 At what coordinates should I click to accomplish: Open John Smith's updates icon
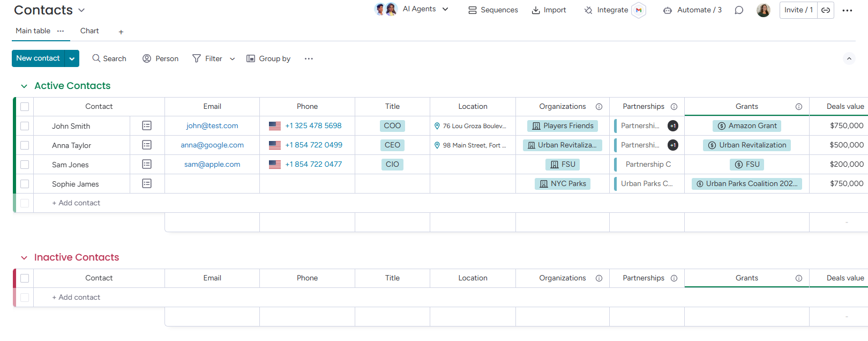click(x=147, y=125)
